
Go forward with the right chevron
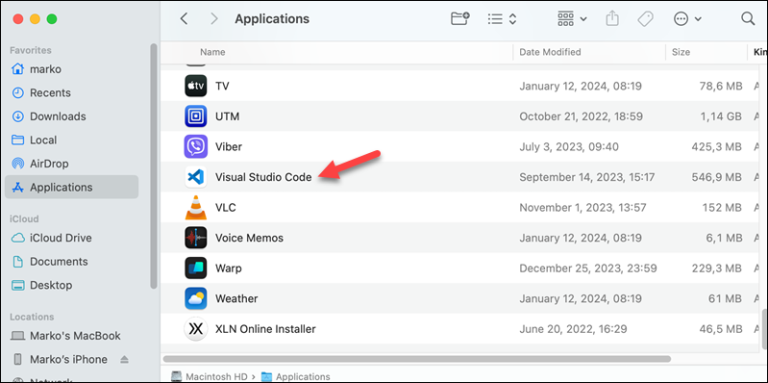tap(214, 19)
